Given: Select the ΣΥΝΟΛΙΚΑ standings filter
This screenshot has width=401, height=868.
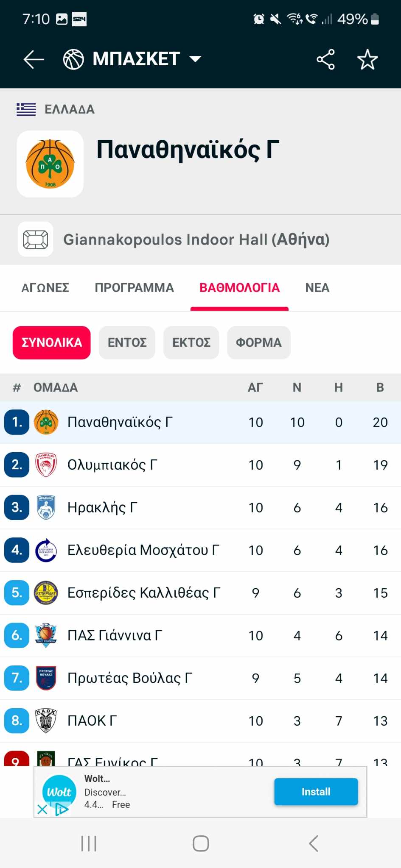Looking at the screenshot, I should click(52, 342).
